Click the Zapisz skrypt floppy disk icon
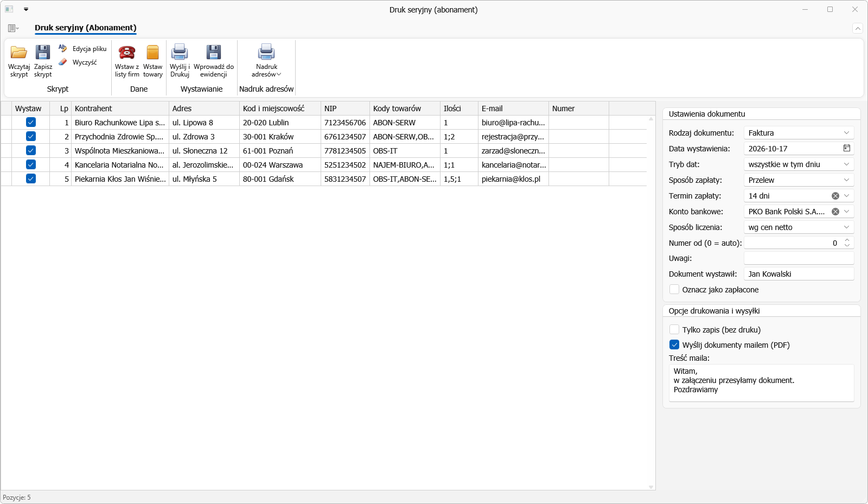 pyautogui.click(x=43, y=52)
